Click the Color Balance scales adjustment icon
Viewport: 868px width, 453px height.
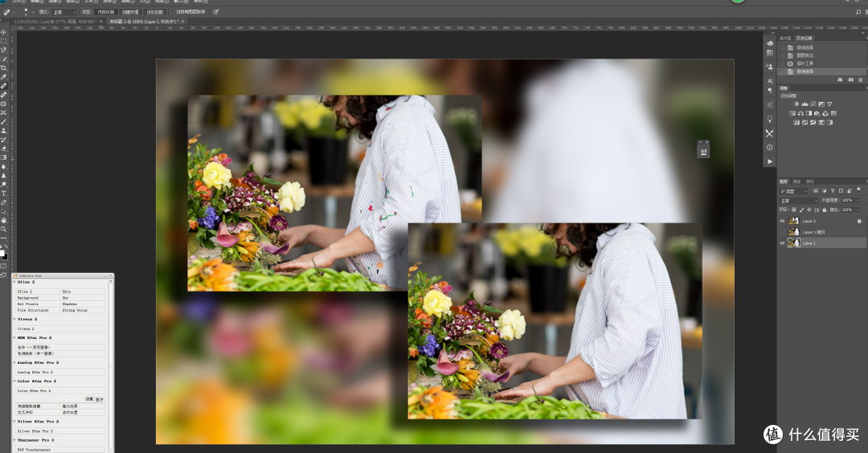[x=800, y=113]
